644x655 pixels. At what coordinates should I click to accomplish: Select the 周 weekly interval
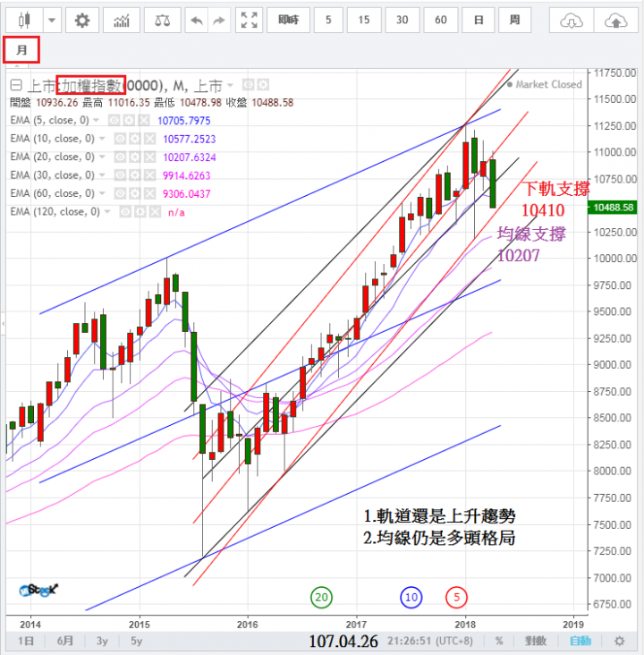[514, 20]
